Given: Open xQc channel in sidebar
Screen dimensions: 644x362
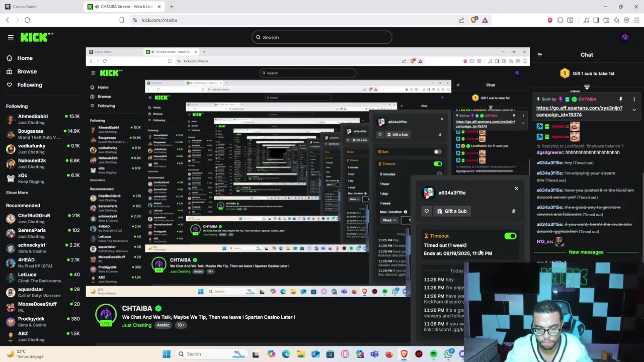Looking at the screenshot, I should (43, 178).
